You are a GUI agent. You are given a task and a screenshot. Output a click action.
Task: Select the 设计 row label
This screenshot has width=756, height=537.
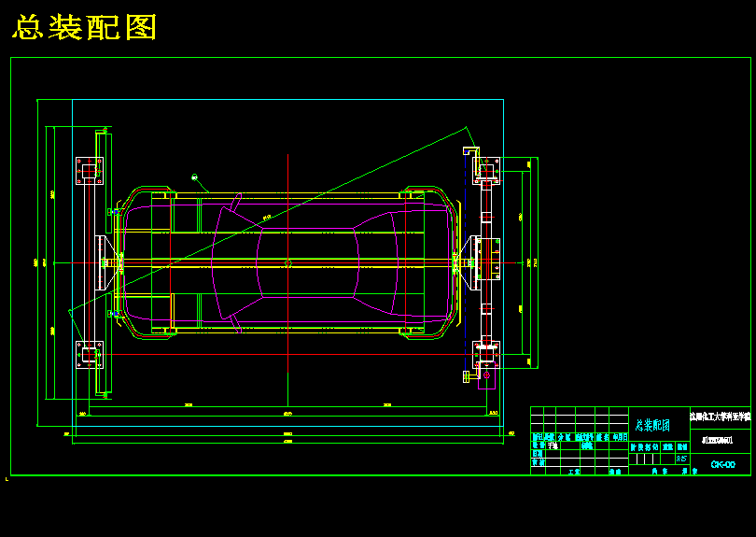[539, 445]
